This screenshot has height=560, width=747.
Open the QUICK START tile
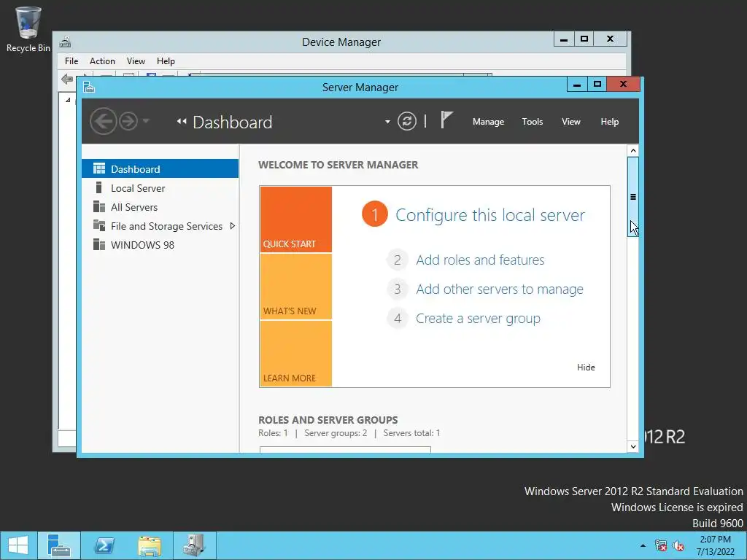pyautogui.click(x=296, y=219)
